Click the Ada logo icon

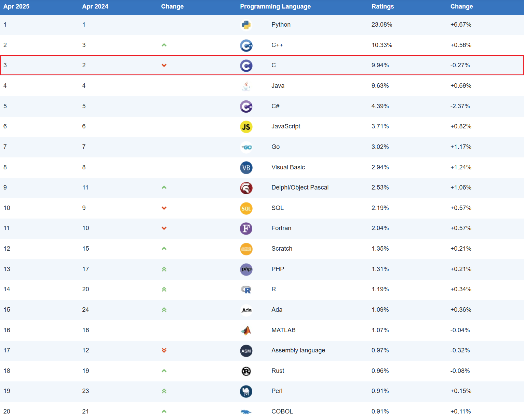coord(246,310)
